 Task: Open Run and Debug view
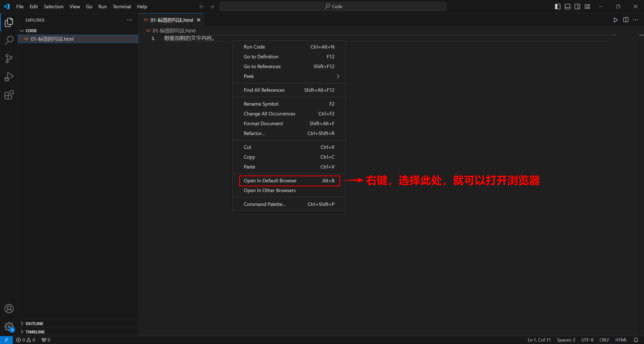9,77
